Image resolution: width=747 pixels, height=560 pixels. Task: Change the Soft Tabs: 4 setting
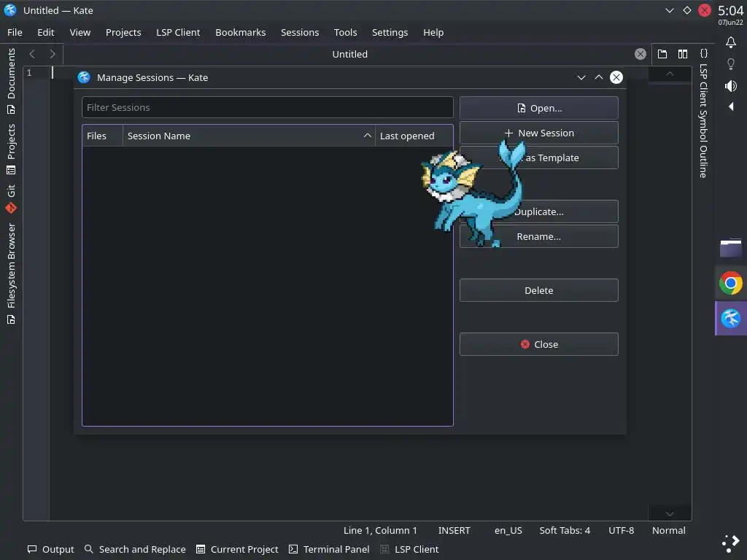565,531
